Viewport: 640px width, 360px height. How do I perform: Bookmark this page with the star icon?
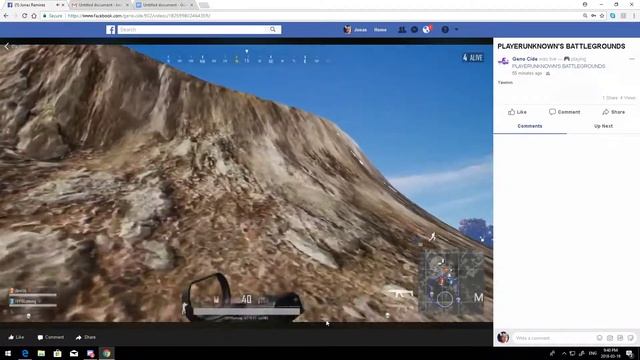coord(602,16)
